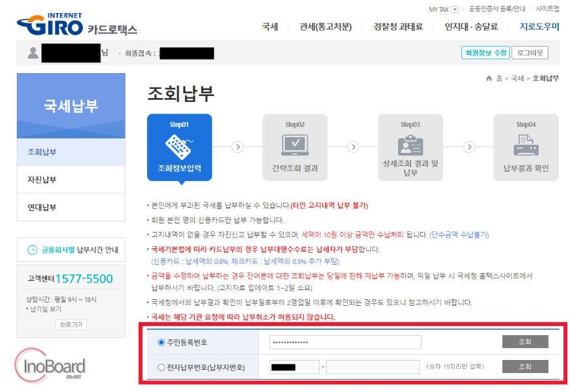Click 홈 in the breadcrumb
The width and height of the screenshot is (570, 392).
pos(499,78)
